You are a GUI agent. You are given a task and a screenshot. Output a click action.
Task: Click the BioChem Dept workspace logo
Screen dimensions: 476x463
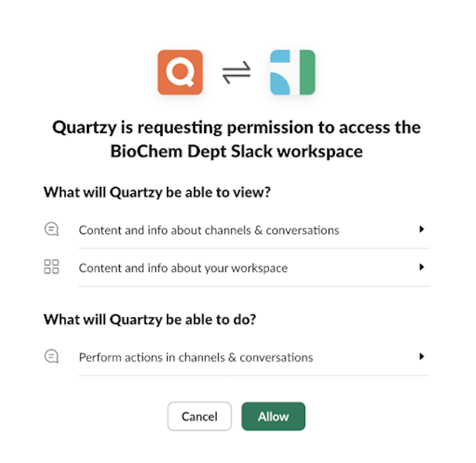(x=293, y=72)
